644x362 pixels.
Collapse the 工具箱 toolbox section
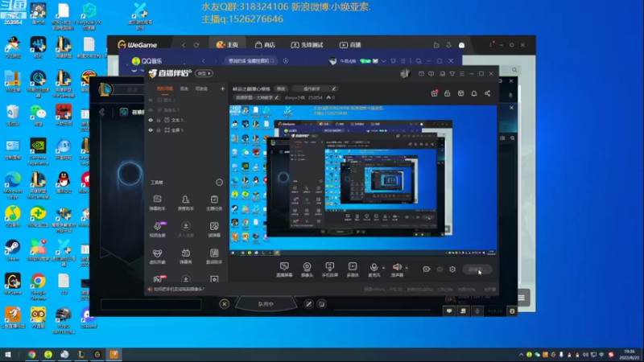coord(219,183)
